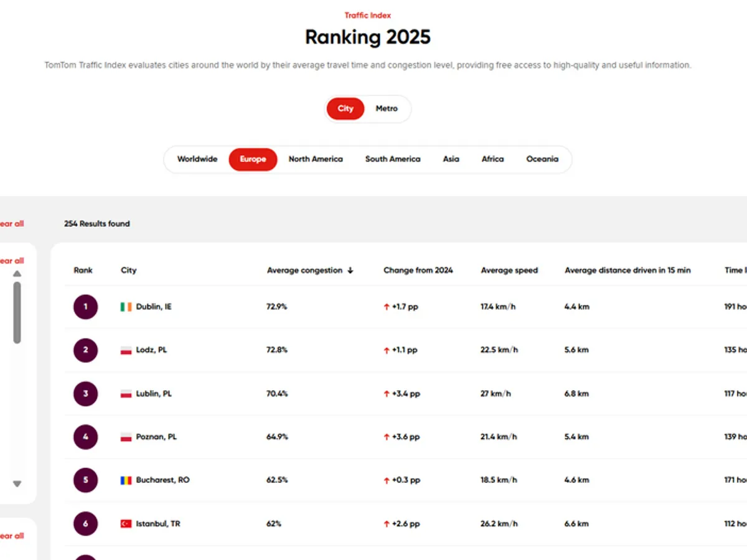747x560 pixels.
Task: Click the Ireland flag icon beside Dublin
Action: [x=126, y=307]
